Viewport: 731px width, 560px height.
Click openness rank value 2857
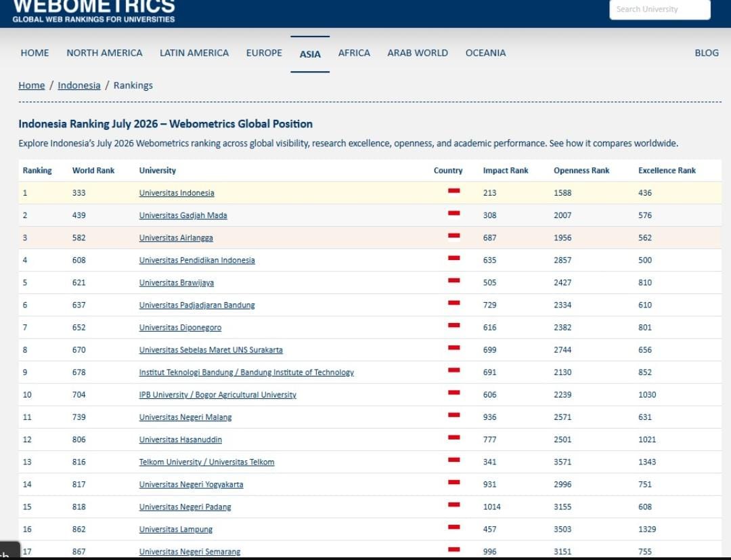[562, 260]
